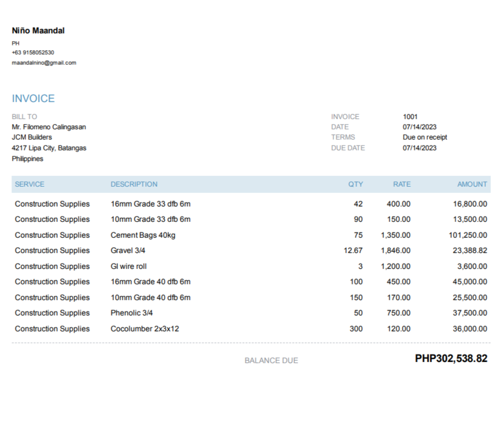Screen dimensions: 504x437
Task: Click the AMOUNT column header
Action: pos(472,184)
